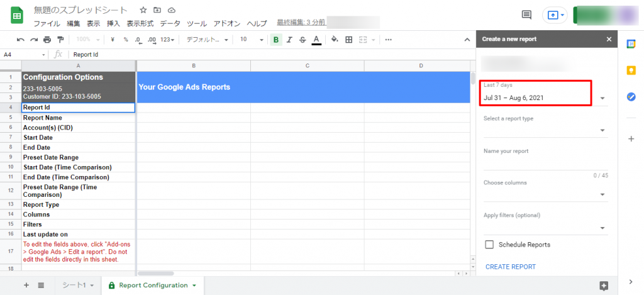644x295 pixels.
Task: Show all sheets list
Action: point(41,285)
